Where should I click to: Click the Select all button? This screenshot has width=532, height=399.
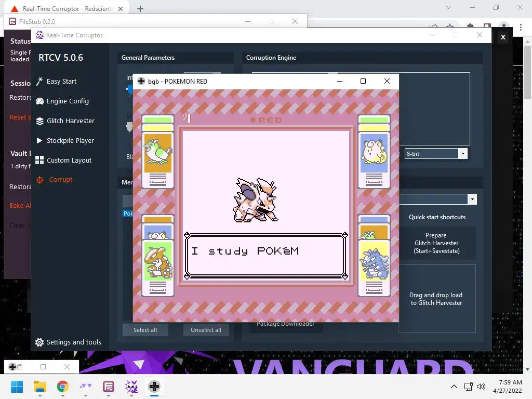point(145,330)
